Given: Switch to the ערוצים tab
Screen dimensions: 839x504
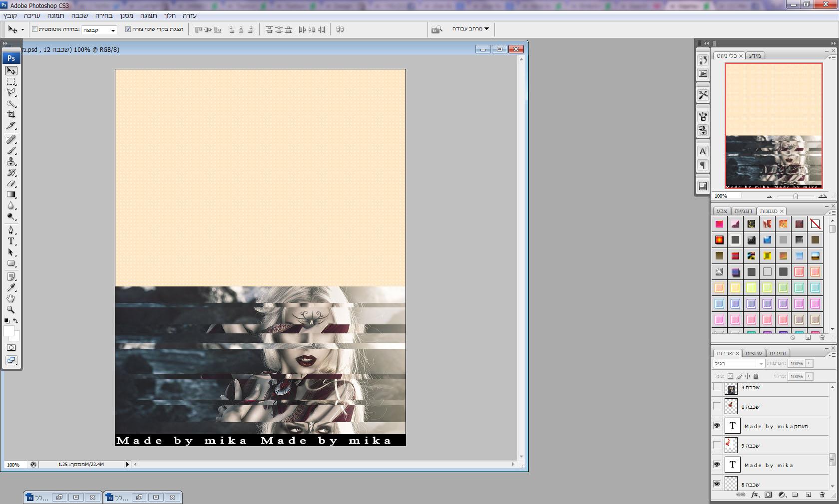Looking at the screenshot, I should (x=754, y=353).
